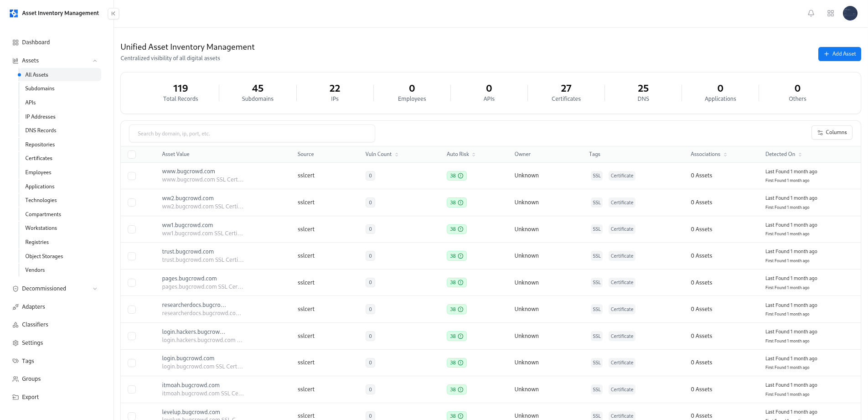The height and width of the screenshot is (420, 868).
Task: Click the 27 Certificates stat
Action: pos(566,93)
